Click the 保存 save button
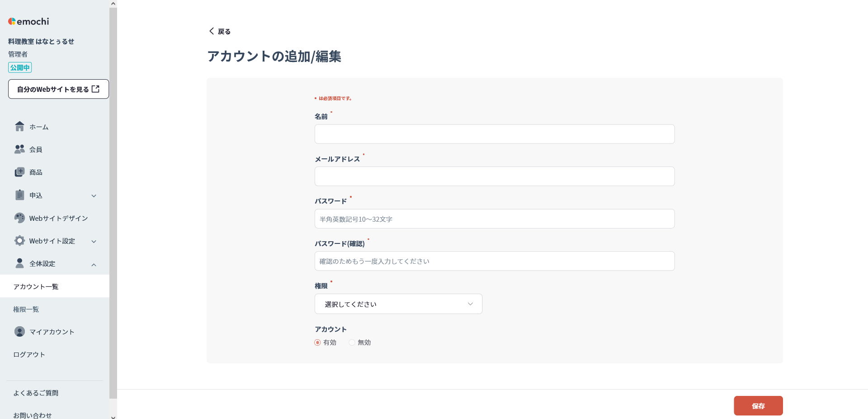Screen dimensions: 868x419 (x=758, y=406)
